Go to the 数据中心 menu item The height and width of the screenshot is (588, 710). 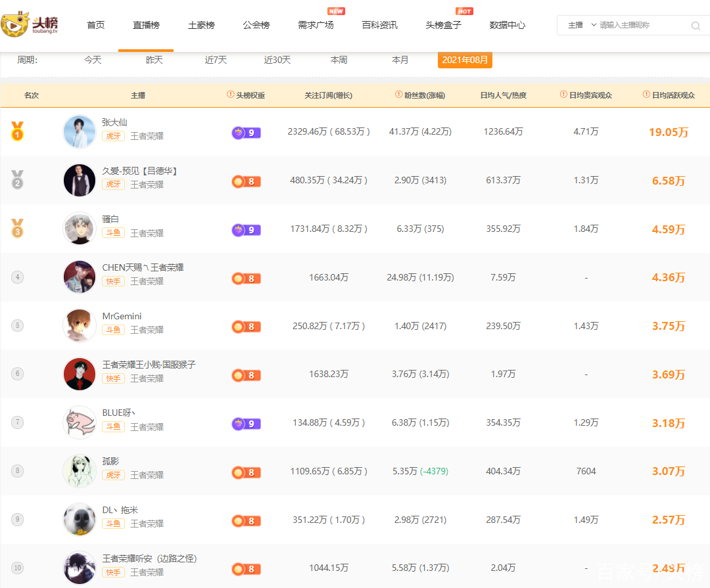coord(507,25)
